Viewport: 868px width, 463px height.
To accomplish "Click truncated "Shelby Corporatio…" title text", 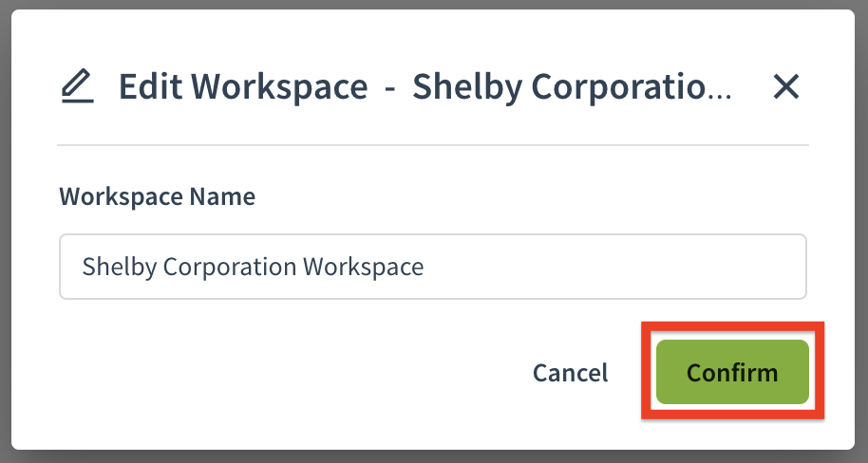I will 572,87.
